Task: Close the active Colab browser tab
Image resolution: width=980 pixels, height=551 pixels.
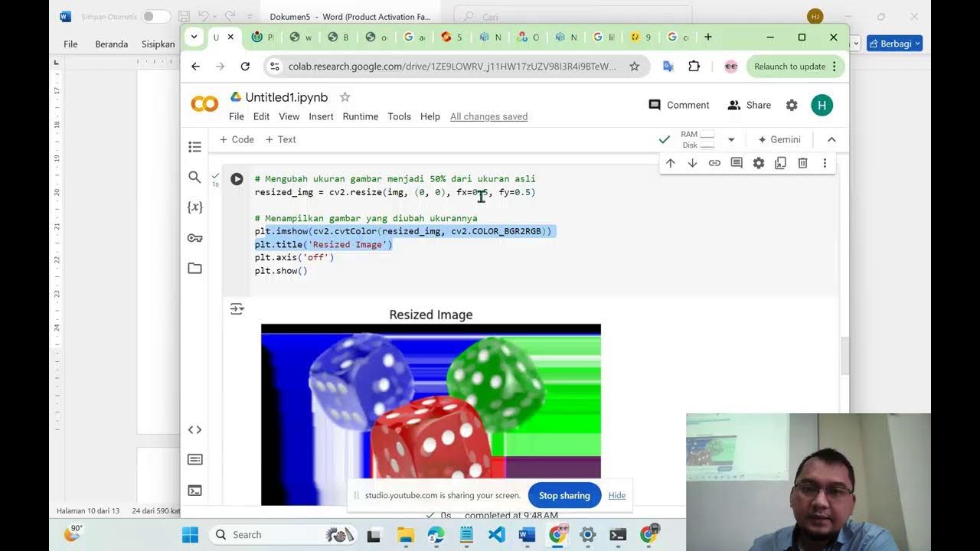Action: (x=230, y=37)
